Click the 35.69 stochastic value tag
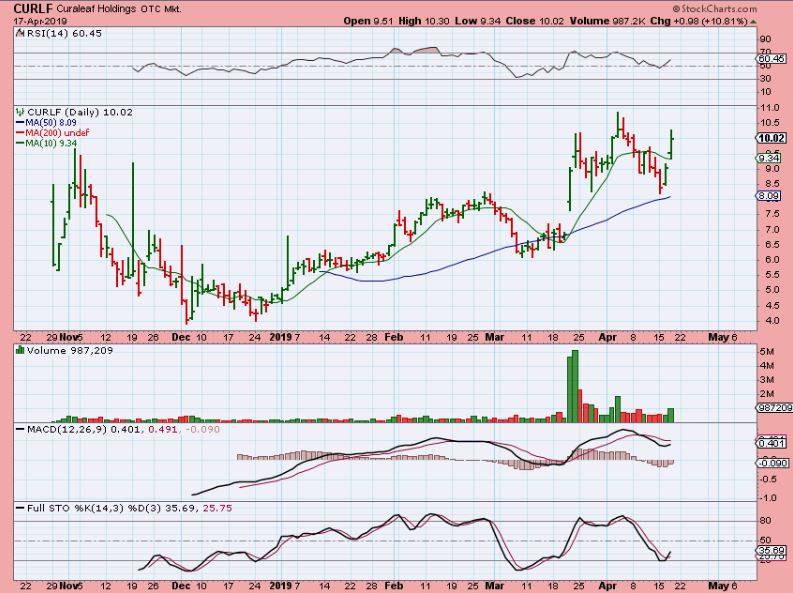 coord(769,551)
